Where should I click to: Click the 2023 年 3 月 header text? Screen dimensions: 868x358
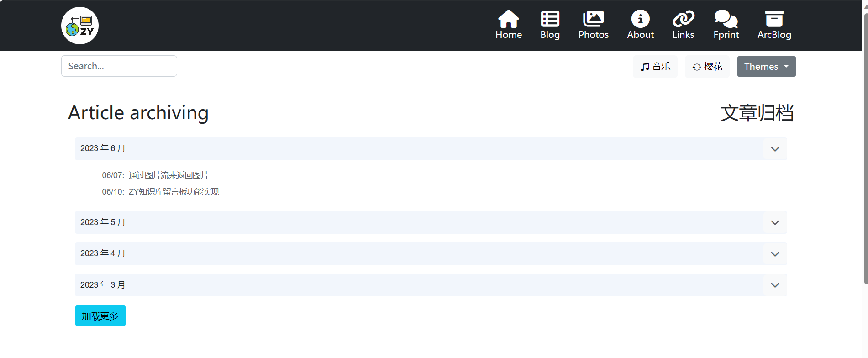pyautogui.click(x=103, y=285)
